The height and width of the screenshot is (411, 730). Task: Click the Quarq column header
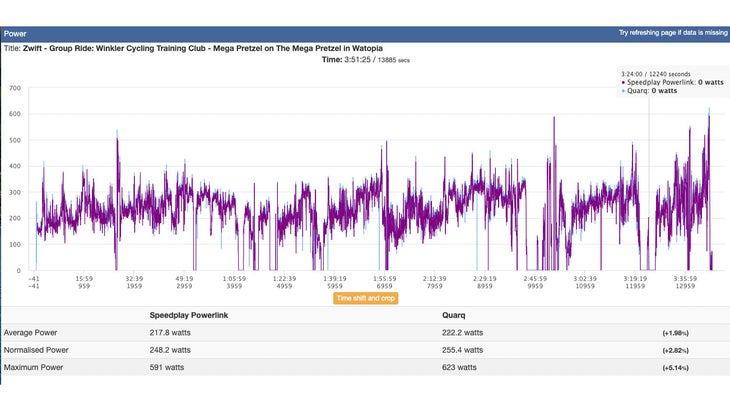(x=453, y=316)
